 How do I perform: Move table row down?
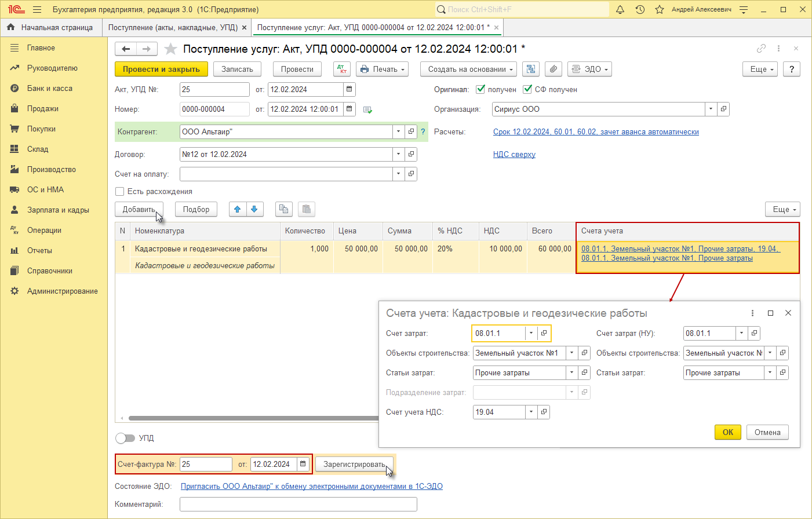pyautogui.click(x=254, y=209)
